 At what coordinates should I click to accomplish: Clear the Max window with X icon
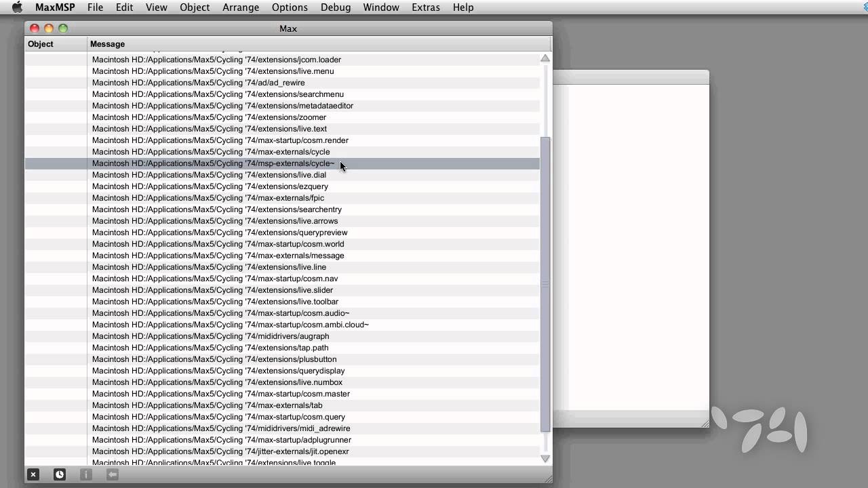point(33,474)
